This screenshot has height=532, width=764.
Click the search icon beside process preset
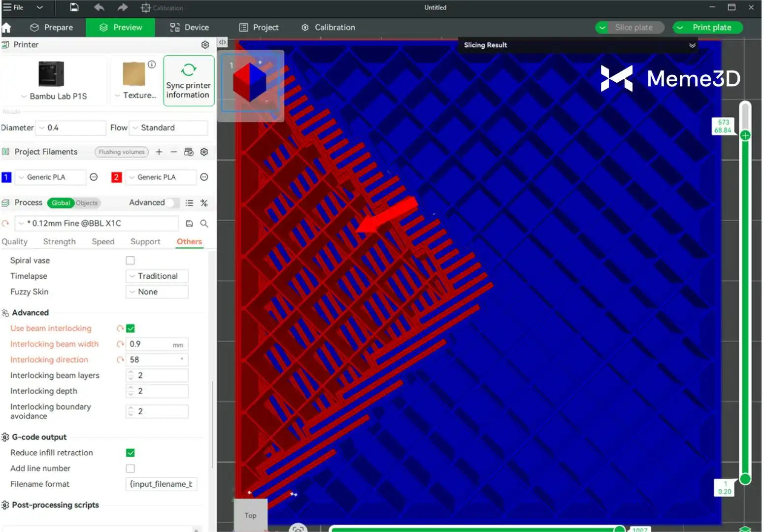coord(204,224)
